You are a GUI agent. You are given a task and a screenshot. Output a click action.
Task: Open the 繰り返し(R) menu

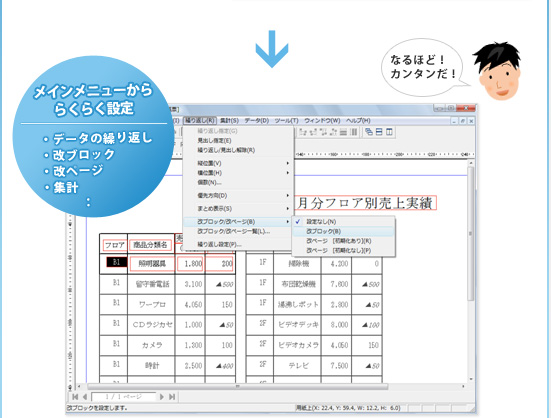click(200, 120)
